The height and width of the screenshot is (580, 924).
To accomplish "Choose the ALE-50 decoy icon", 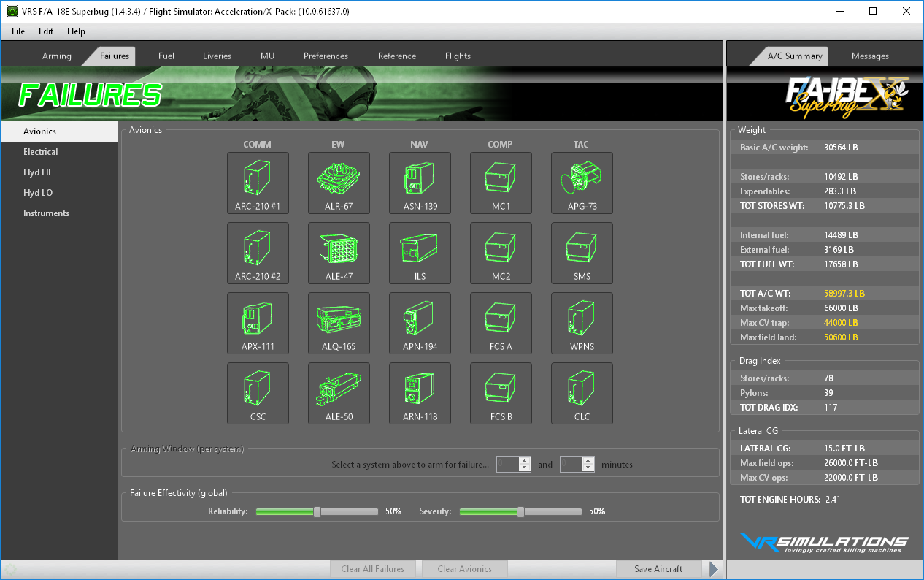I will [339, 393].
